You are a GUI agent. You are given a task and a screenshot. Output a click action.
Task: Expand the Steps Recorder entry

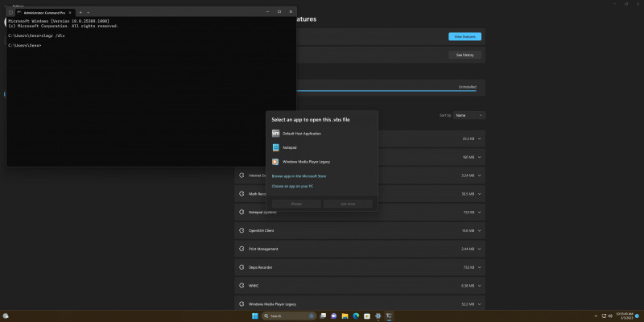click(x=480, y=267)
